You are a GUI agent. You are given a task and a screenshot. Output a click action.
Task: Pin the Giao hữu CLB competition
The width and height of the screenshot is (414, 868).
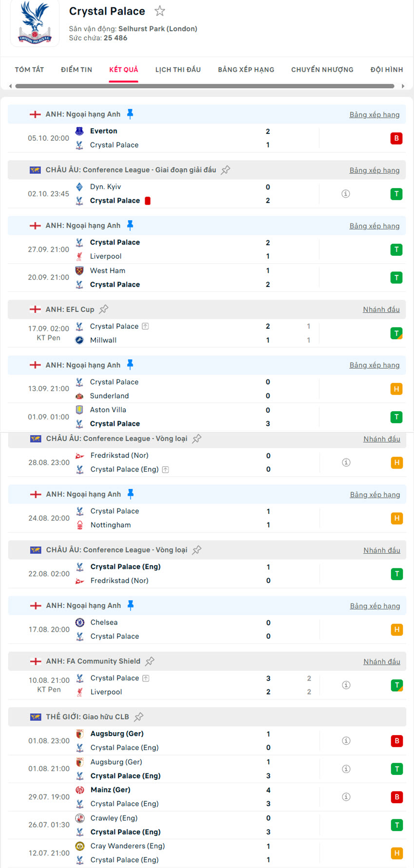(x=139, y=717)
